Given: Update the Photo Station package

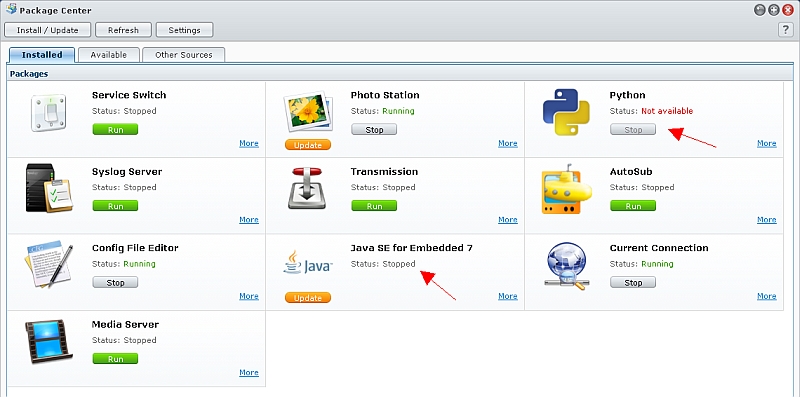Looking at the screenshot, I should pos(308,145).
